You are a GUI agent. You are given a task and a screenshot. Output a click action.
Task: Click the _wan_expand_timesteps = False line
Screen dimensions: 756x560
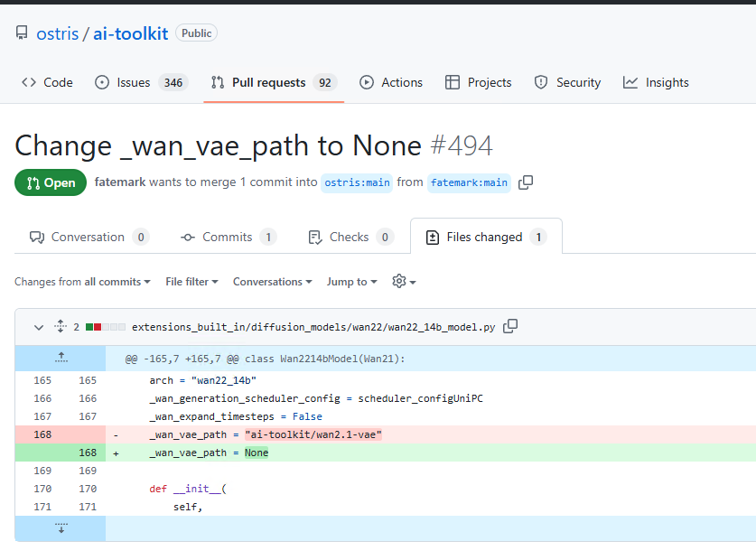tap(235, 416)
